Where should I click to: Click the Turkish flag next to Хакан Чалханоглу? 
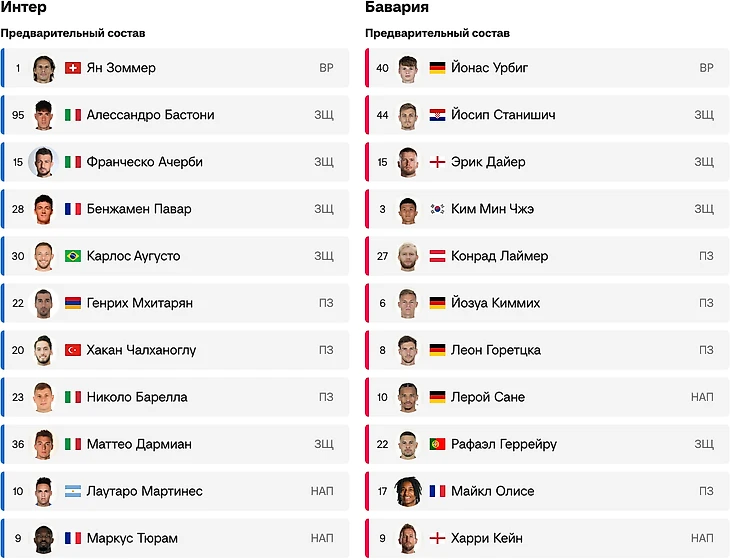[x=73, y=350]
